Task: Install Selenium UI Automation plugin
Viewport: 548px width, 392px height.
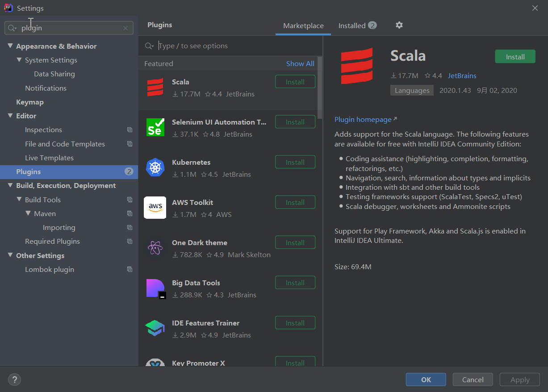Action: [x=295, y=122]
